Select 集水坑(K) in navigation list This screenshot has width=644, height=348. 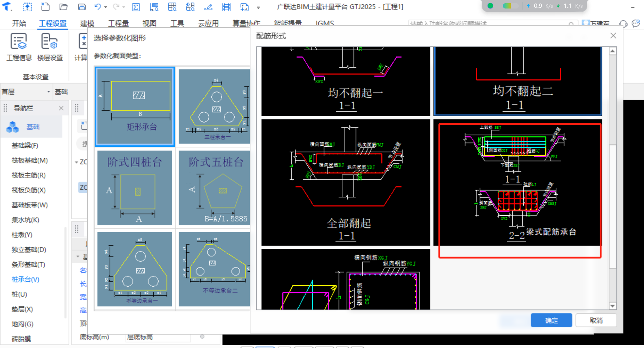pos(25,220)
